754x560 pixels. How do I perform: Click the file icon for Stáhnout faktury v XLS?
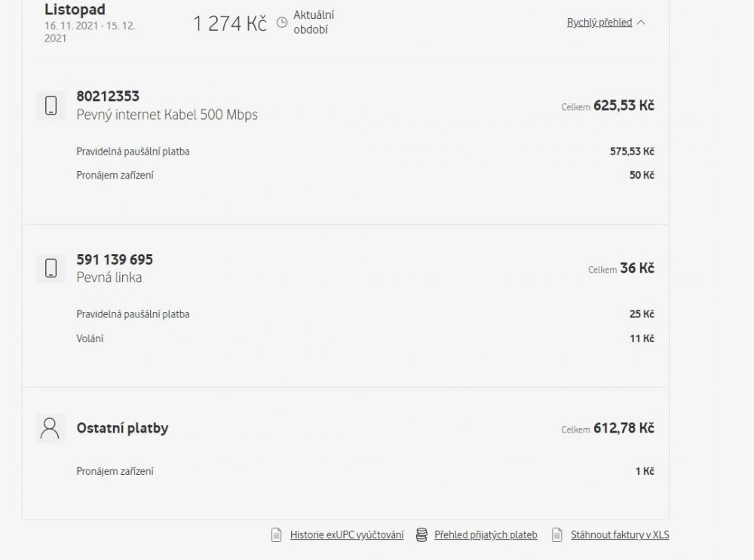tap(557, 535)
